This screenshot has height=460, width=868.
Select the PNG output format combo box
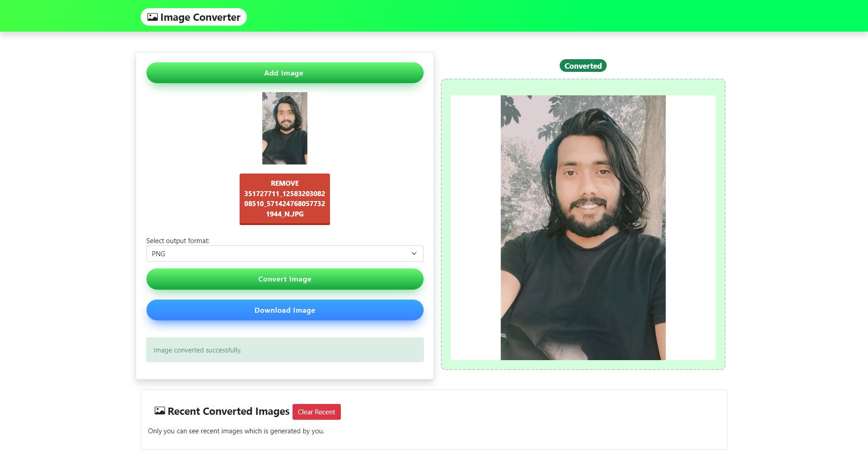pyautogui.click(x=285, y=253)
